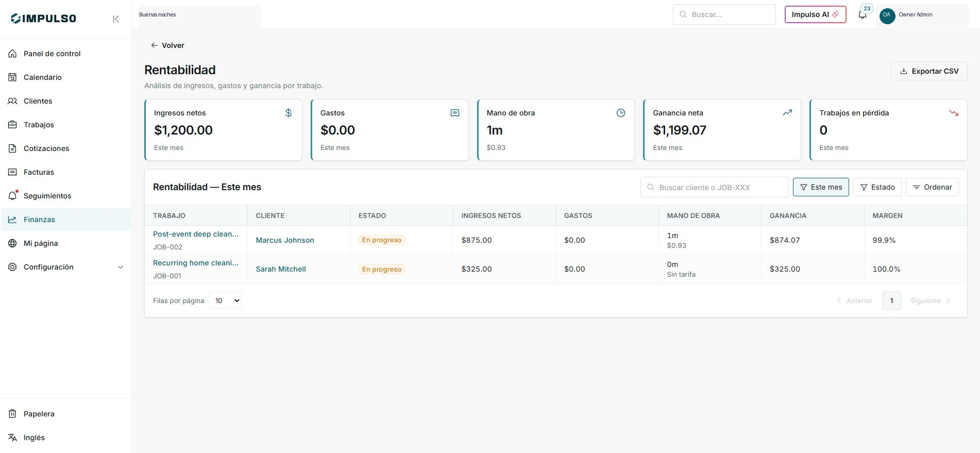Open the Ordenar sort menu
The height and width of the screenshot is (453, 980).
pyautogui.click(x=932, y=187)
